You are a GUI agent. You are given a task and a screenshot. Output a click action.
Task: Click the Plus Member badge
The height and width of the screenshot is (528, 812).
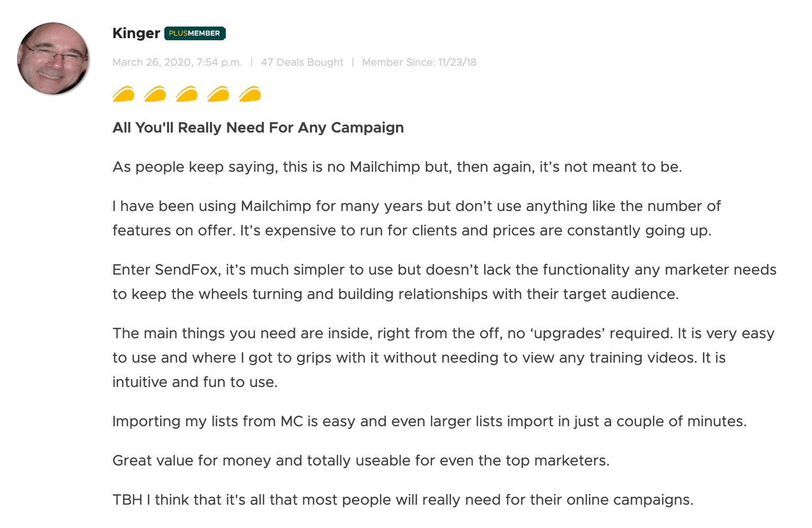pos(195,33)
